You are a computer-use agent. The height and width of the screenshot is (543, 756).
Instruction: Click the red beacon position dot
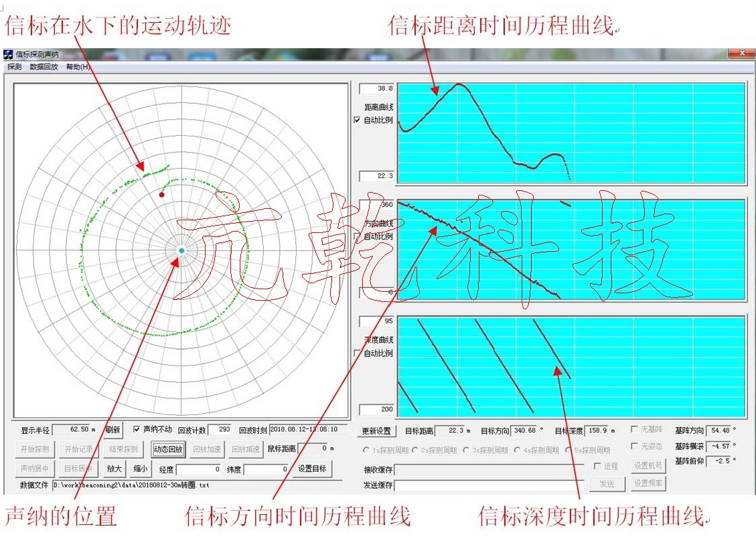click(x=161, y=195)
